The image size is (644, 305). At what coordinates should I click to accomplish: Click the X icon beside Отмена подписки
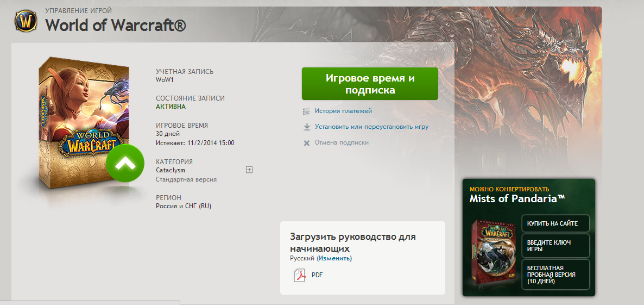(306, 143)
